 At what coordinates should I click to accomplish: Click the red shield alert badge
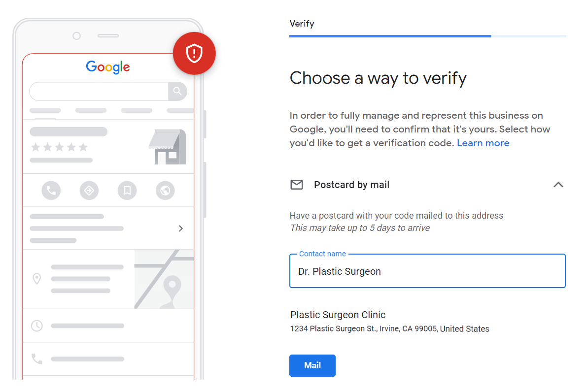(x=194, y=53)
